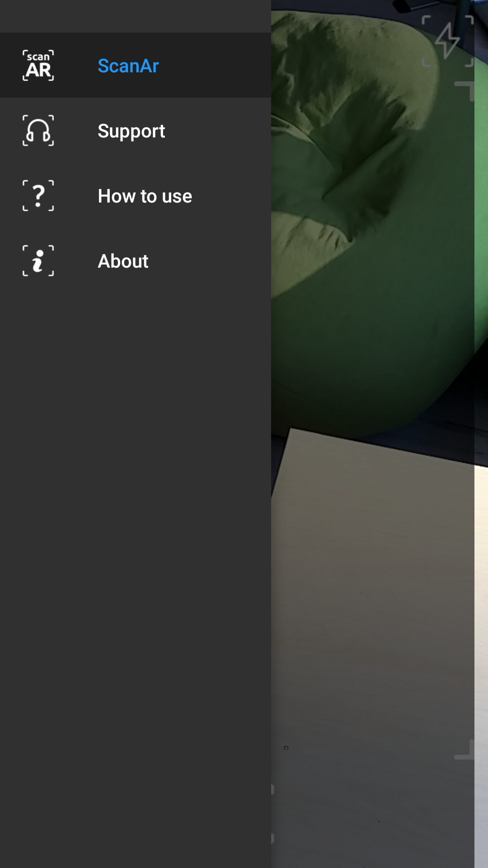488x868 pixels.
Task: Toggle the camera flash lightning icon
Action: pyautogui.click(x=448, y=41)
